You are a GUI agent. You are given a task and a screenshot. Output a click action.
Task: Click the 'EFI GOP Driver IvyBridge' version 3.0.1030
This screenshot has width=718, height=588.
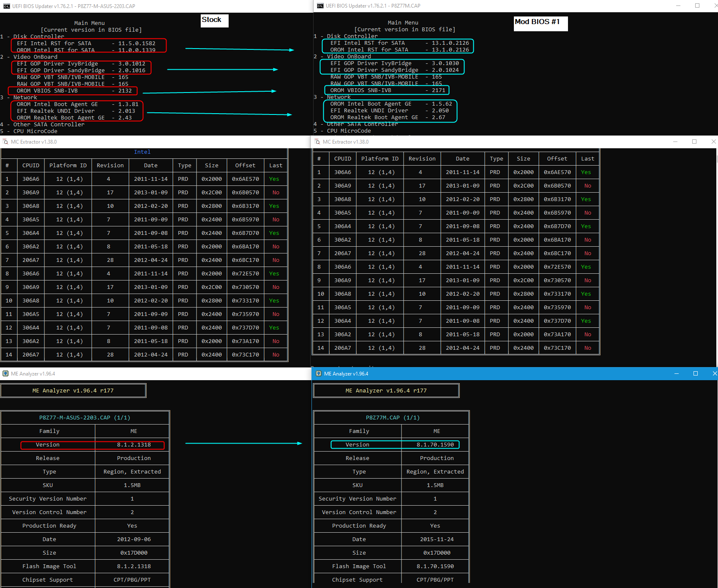[x=445, y=63]
